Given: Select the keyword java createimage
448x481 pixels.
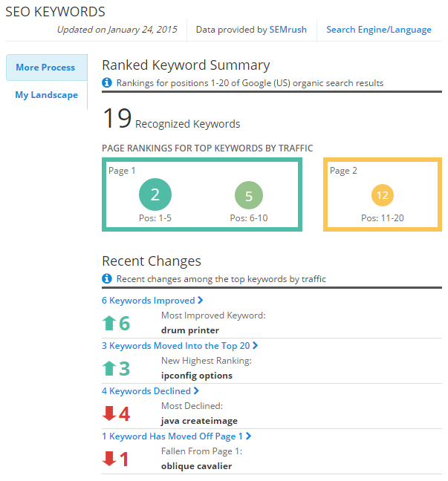Looking at the screenshot, I should pyautogui.click(x=199, y=421).
